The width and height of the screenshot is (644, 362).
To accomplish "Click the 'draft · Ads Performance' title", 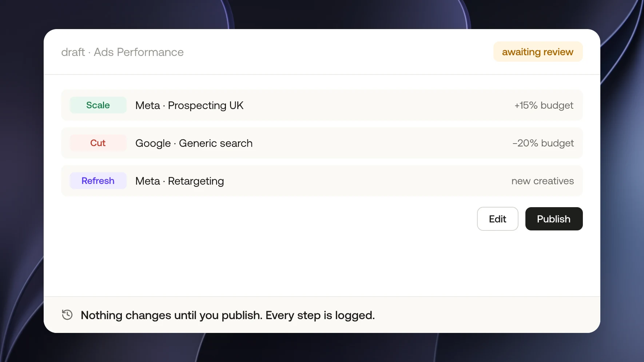I will point(122,52).
